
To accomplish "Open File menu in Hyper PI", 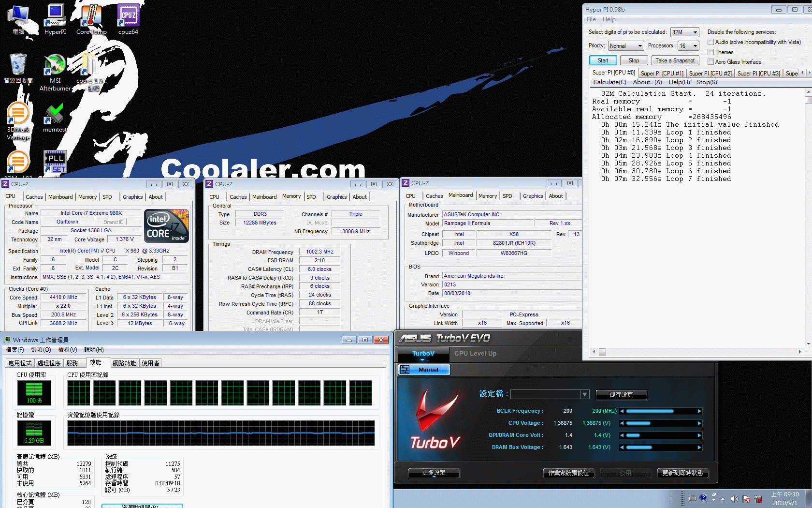I will 591,19.
